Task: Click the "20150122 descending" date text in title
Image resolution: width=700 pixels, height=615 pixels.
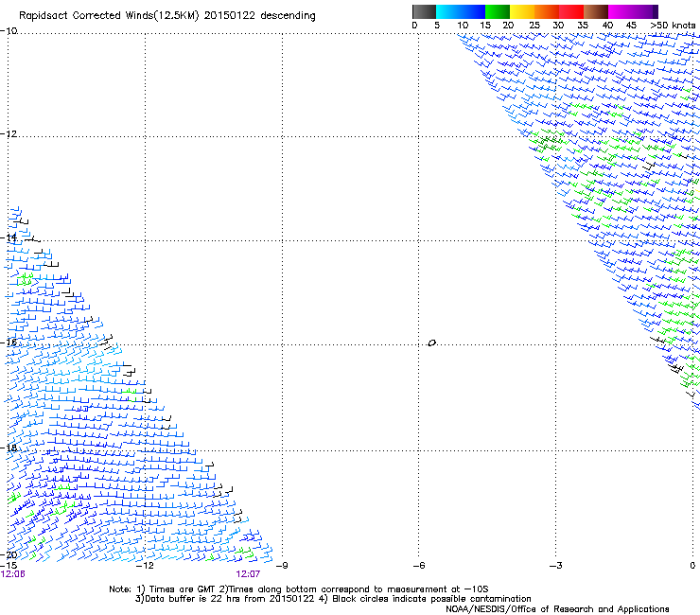Action: point(260,16)
